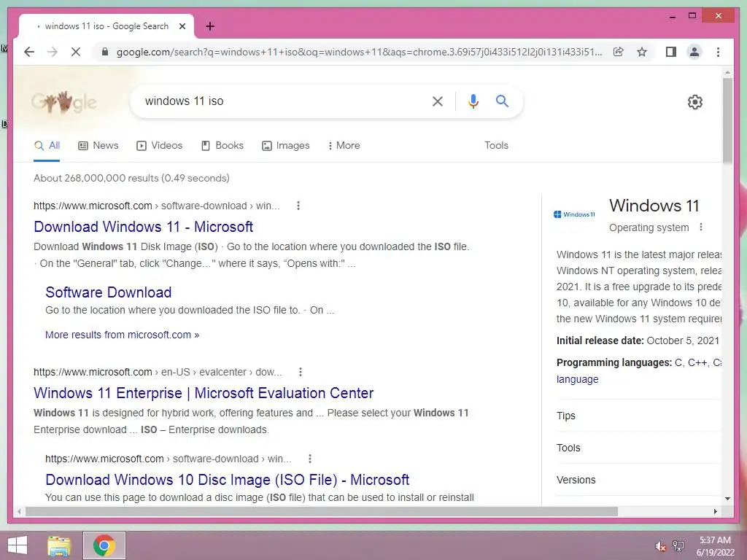Click the muted volume tray icon

click(660, 546)
